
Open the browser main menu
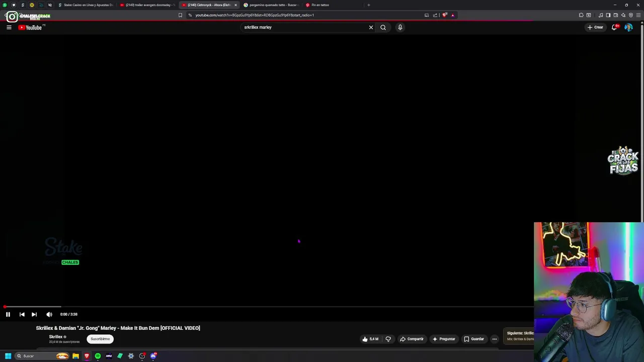pyautogui.click(x=638, y=15)
